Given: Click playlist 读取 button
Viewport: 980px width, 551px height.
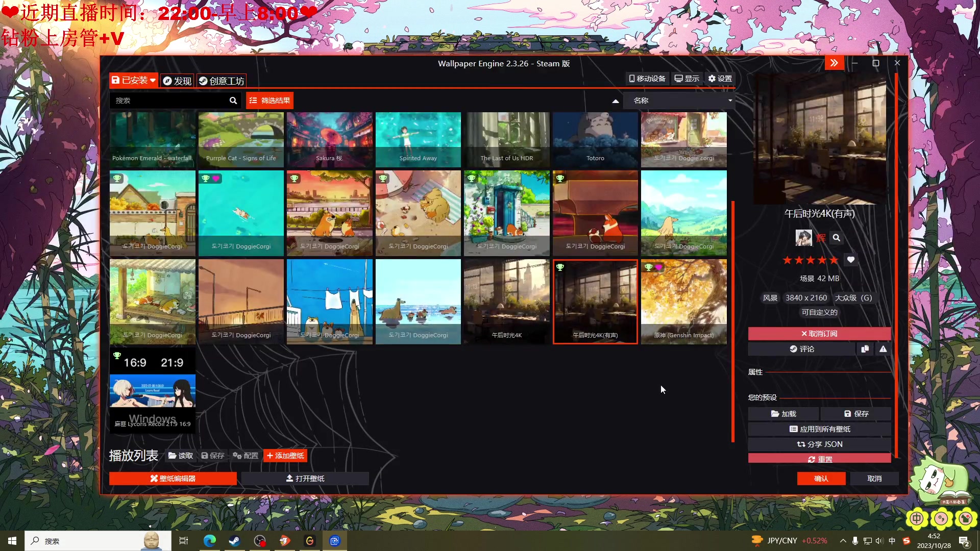Looking at the screenshot, I should pyautogui.click(x=181, y=456).
